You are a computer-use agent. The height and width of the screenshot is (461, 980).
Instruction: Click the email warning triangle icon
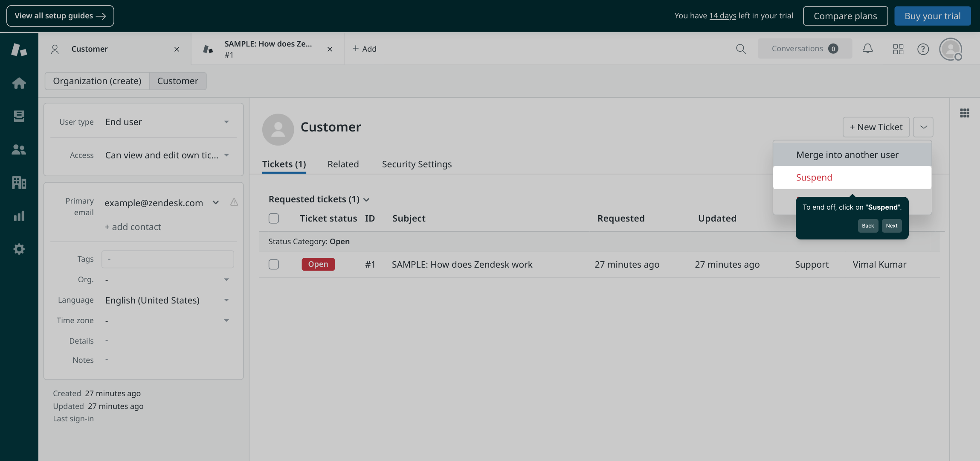pos(234,202)
